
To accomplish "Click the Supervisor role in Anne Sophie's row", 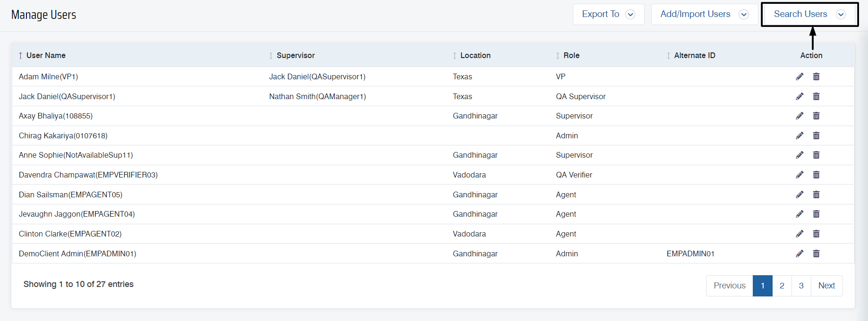I will (x=574, y=155).
